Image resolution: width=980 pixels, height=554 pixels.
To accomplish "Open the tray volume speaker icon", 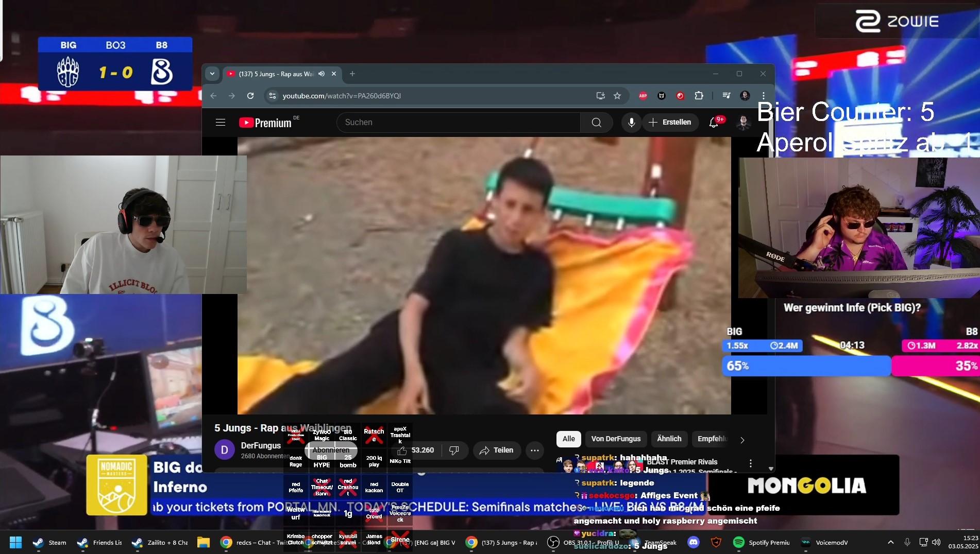I will (937, 542).
